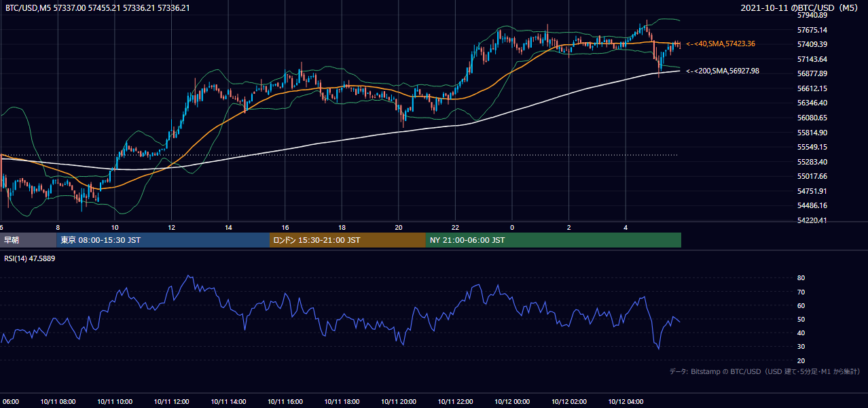This screenshot has width=868, height=408.
Task: Click price chart hour tick label '22'
Action: [x=455, y=228]
